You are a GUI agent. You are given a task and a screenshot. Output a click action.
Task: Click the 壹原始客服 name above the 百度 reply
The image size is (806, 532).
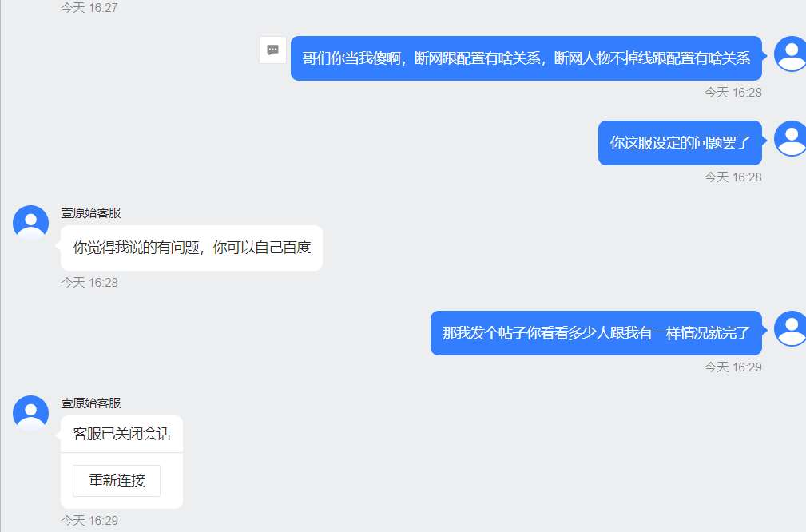coord(91,212)
